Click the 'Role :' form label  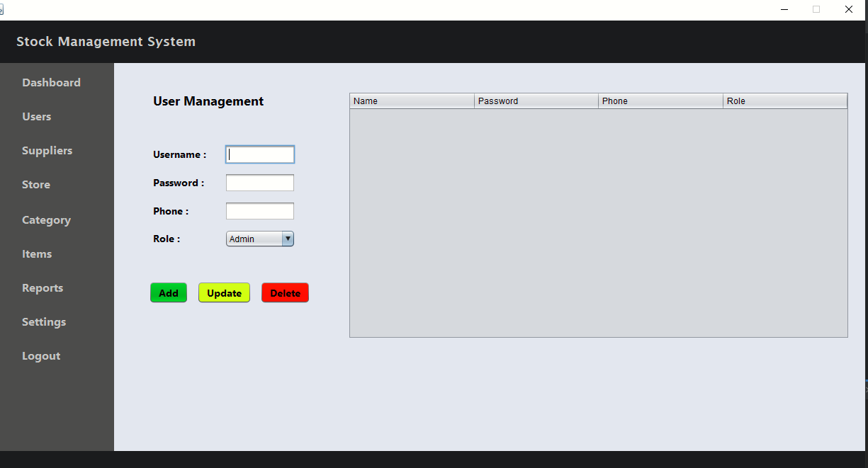167,239
